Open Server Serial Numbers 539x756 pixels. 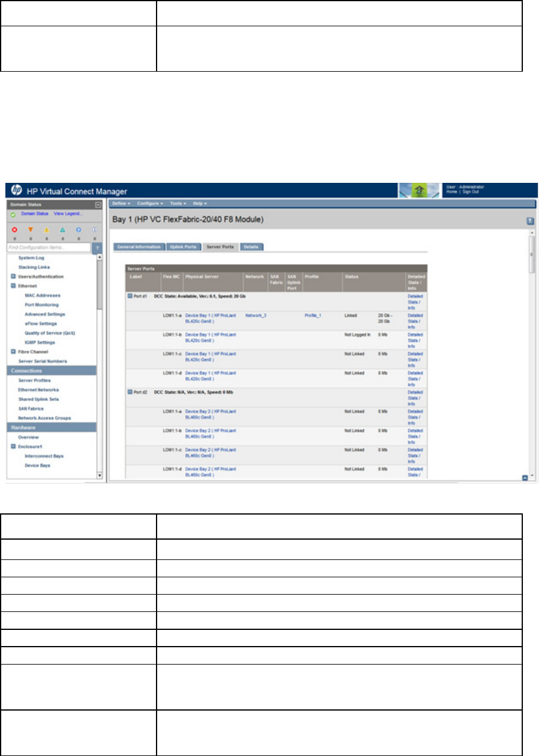point(42,362)
